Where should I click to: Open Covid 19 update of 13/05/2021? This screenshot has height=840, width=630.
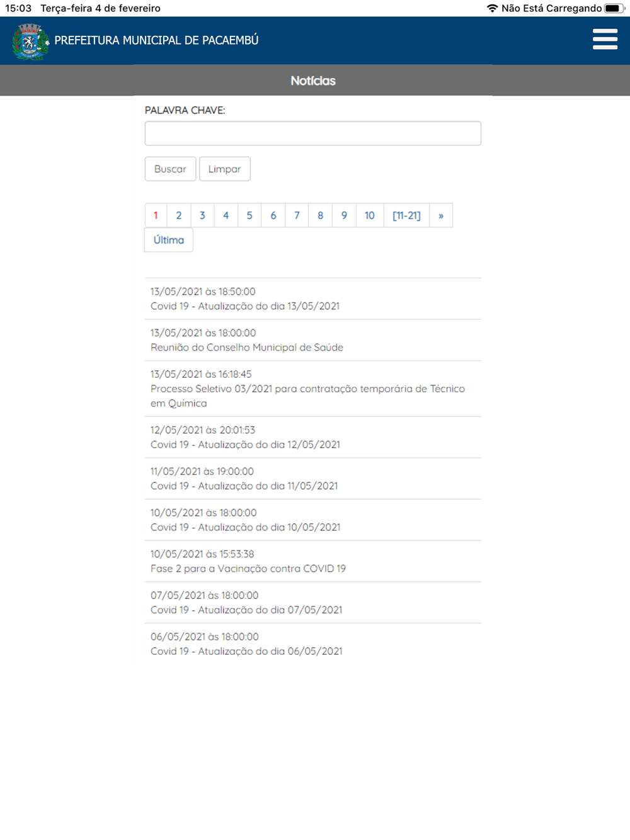pyautogui.click(x=244, y=306)
